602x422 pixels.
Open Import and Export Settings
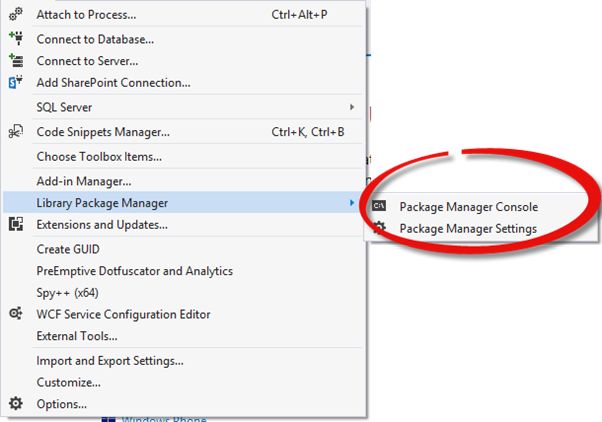pyautogui.click(x=110, y=360)
